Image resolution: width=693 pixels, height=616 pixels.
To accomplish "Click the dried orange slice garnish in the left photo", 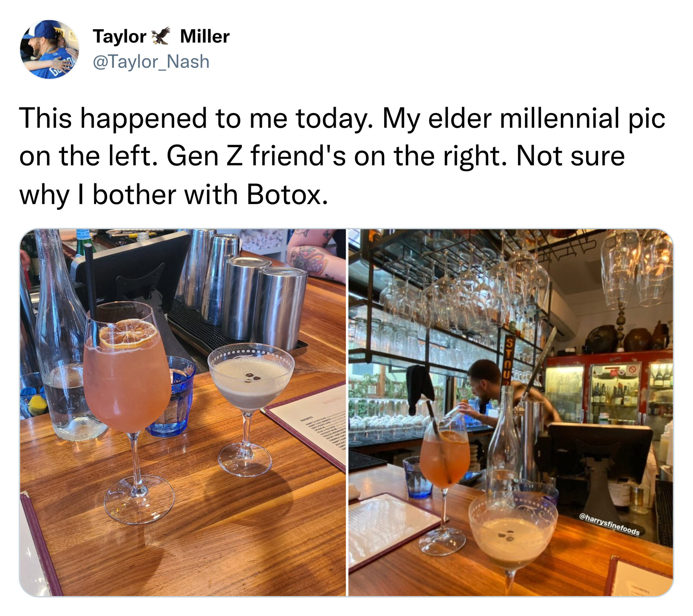I will 128,334.
